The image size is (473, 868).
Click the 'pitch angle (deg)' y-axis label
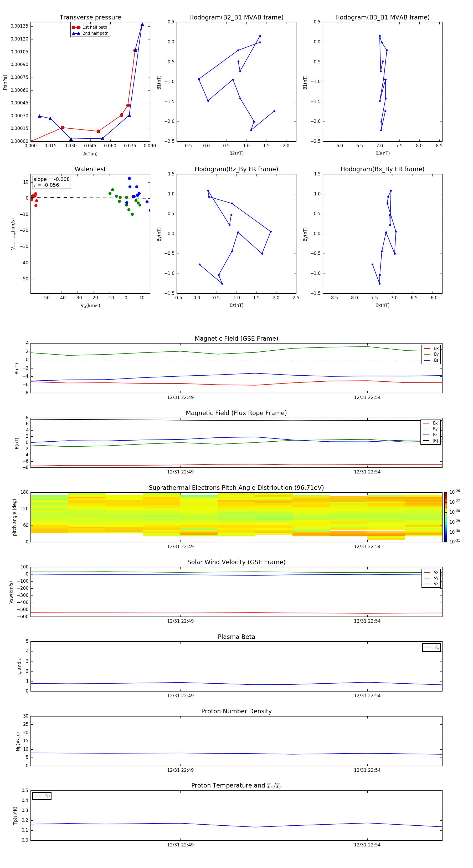(14, 517)
